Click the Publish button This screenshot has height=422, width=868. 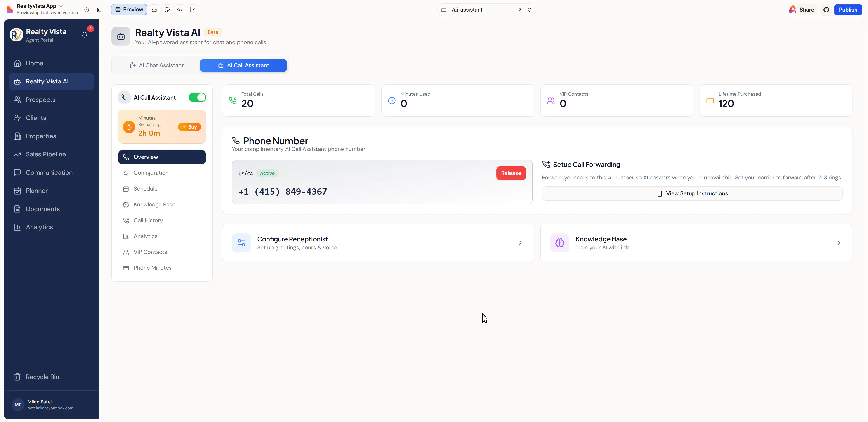(x=848, y=10)
